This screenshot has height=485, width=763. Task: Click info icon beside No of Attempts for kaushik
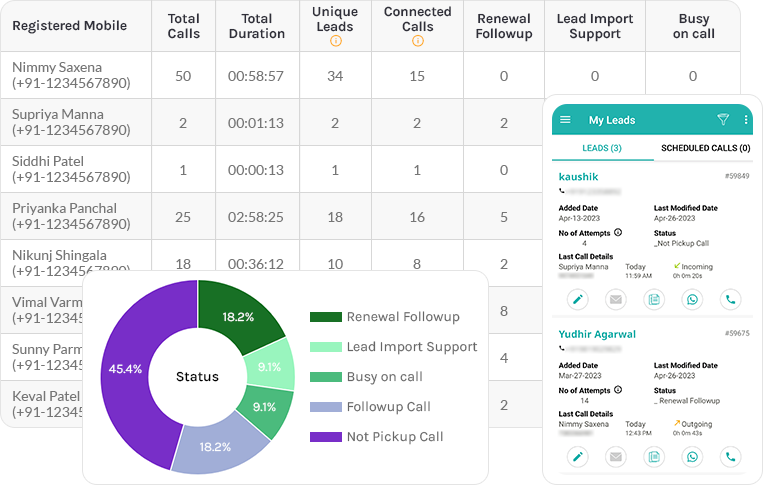click(x=618, y=232)
